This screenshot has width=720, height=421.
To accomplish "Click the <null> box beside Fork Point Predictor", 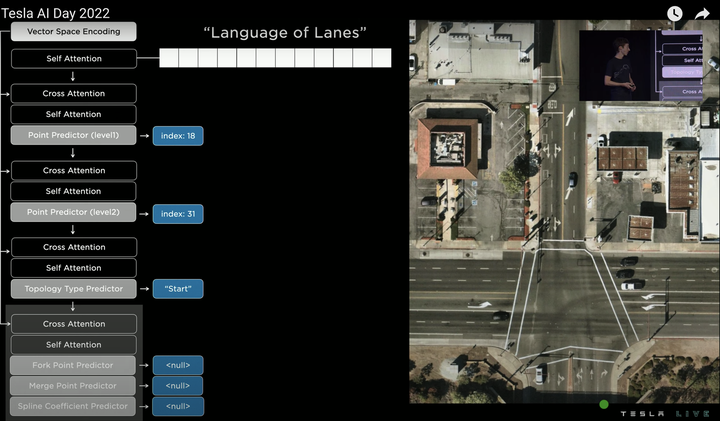I will 178,365.
